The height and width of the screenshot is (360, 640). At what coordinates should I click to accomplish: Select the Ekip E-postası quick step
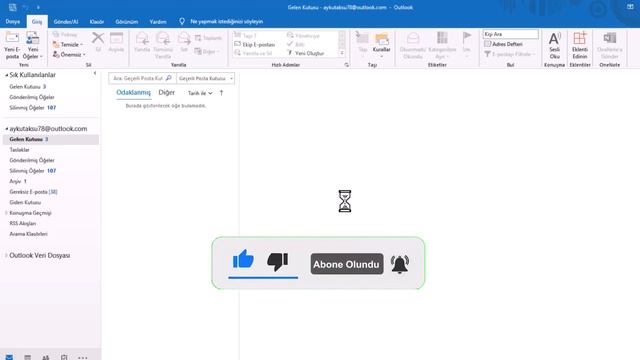[255, 44]
